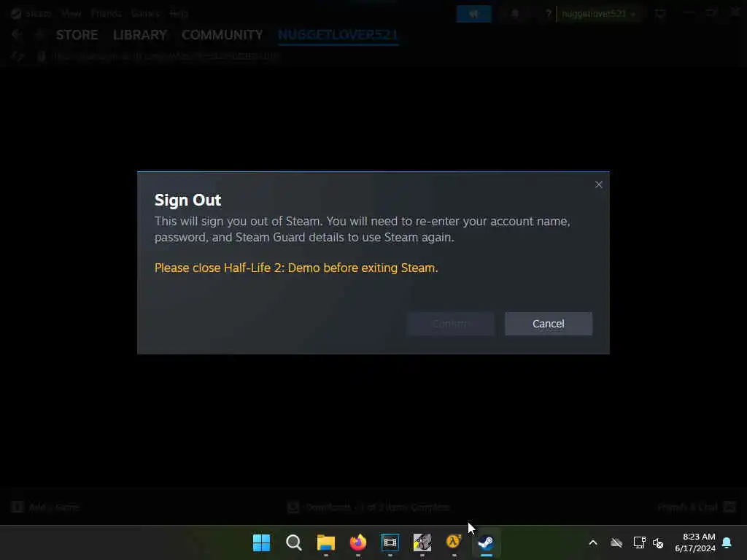Click the lock icon beside the URL
This screenshot has width=747, height=560.
pyautogui.click(x=42, y=56)
